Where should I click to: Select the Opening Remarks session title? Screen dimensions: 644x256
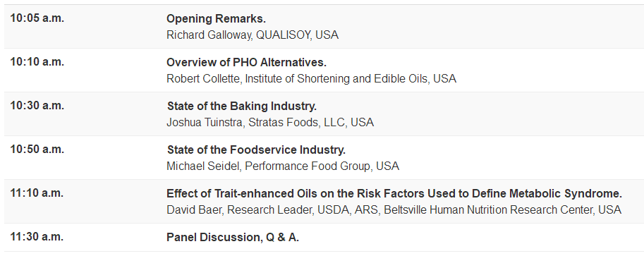coord(216,19)
